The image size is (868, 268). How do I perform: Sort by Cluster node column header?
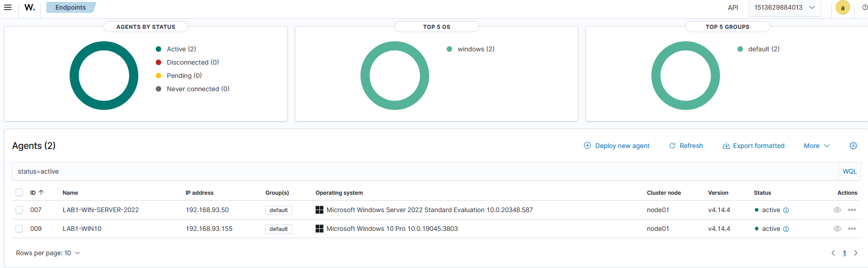664,193
